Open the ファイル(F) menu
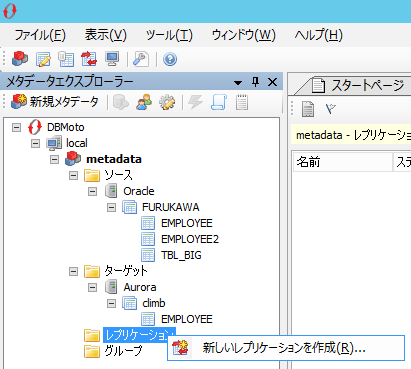411x369 pixels. [40, 35]
